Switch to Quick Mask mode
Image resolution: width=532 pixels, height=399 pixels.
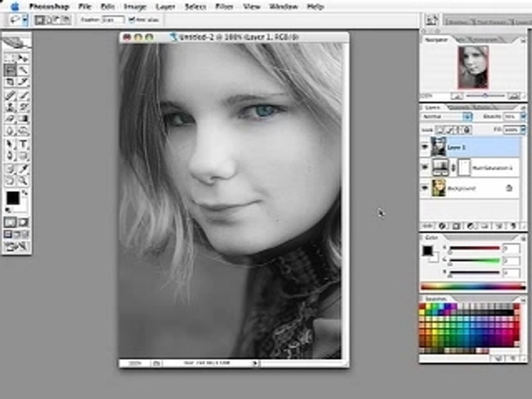pyautogui.click(x=23, y=222)
